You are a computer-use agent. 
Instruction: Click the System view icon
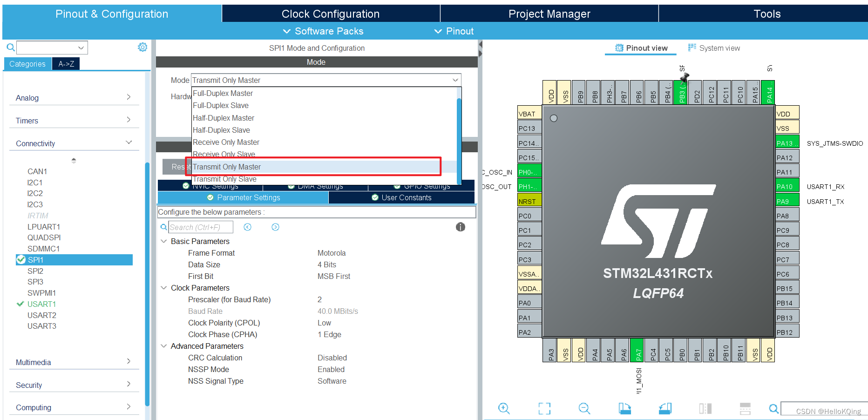click(x=692, y=47)
